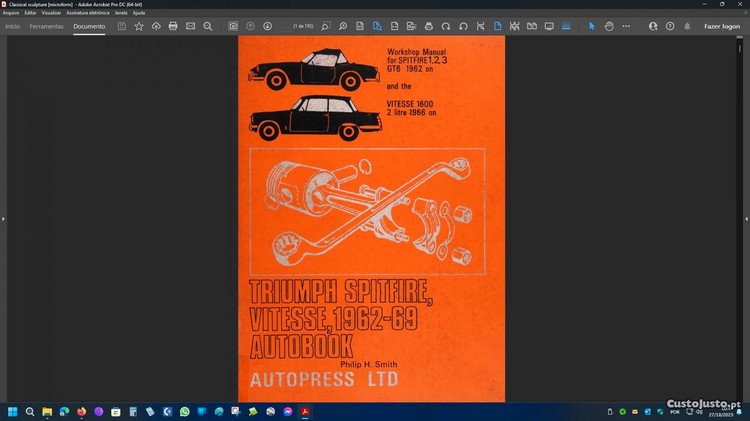Click the Fazer logon button
This screenshot has height=421, width=750.
722,26
